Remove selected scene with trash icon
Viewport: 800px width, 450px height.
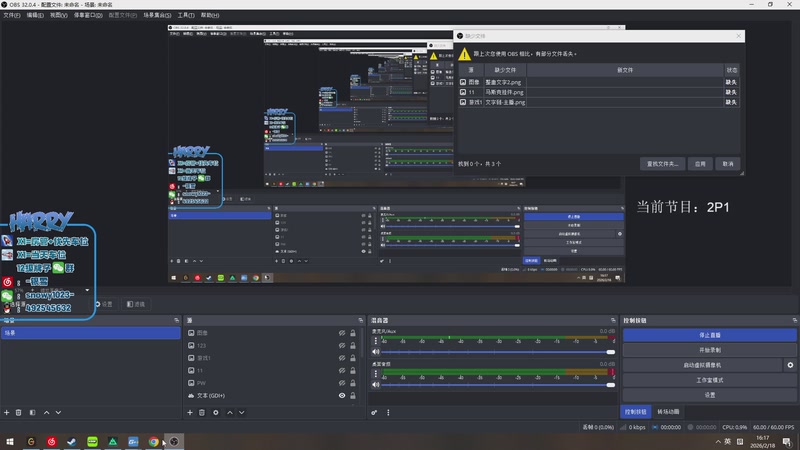pos(18,412)
